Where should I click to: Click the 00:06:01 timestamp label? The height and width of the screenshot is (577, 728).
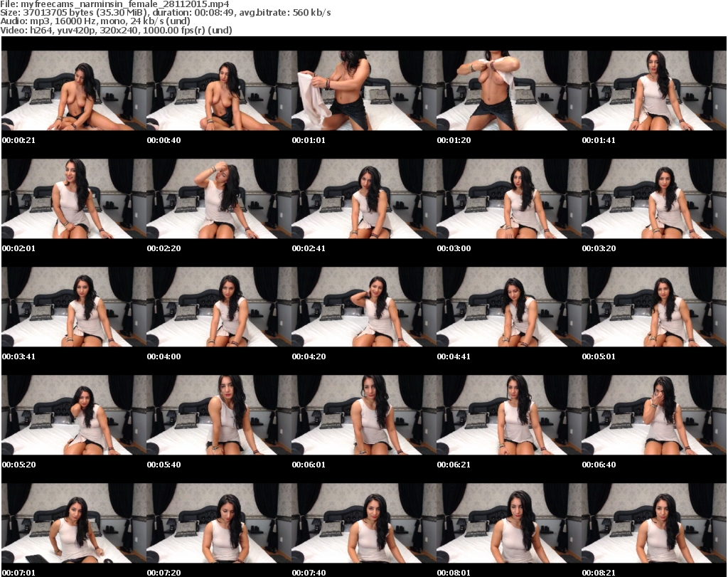(x=309, y=465)
